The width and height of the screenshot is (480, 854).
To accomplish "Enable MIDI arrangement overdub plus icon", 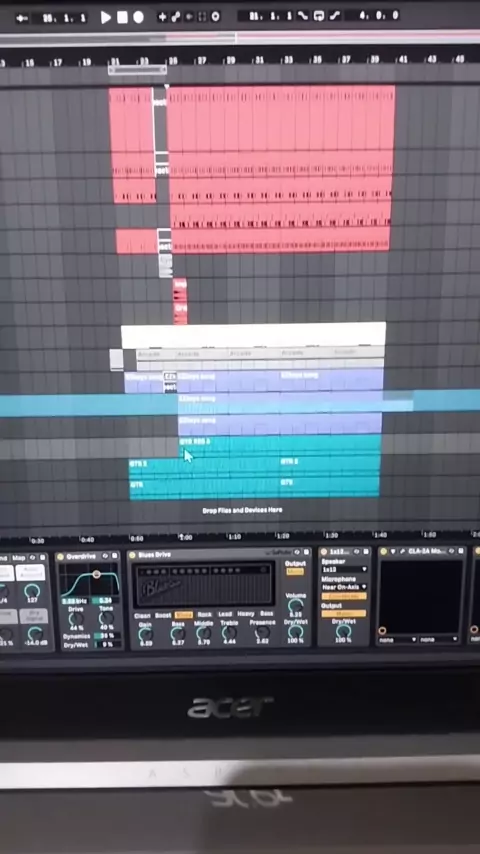I will point(162,17).
